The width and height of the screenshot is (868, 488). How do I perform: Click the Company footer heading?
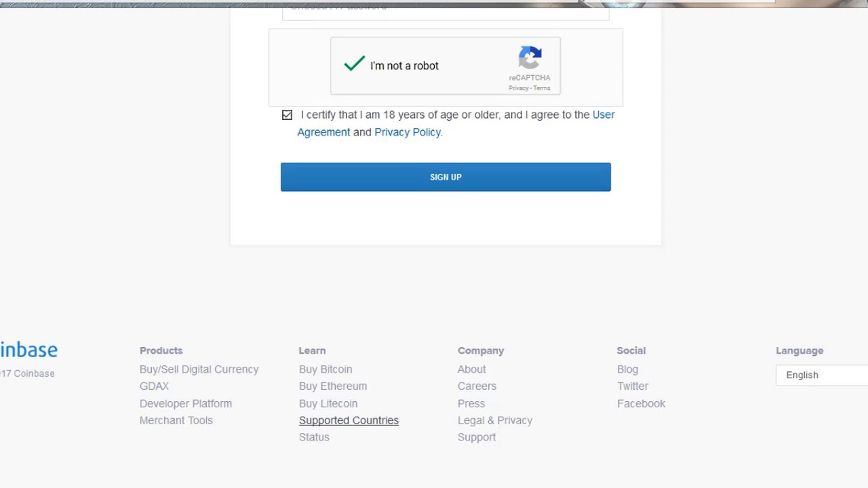click(x=481, y=350)
